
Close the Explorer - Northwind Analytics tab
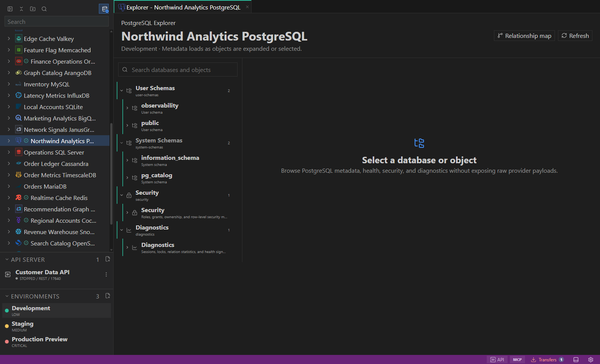[247, 7]
